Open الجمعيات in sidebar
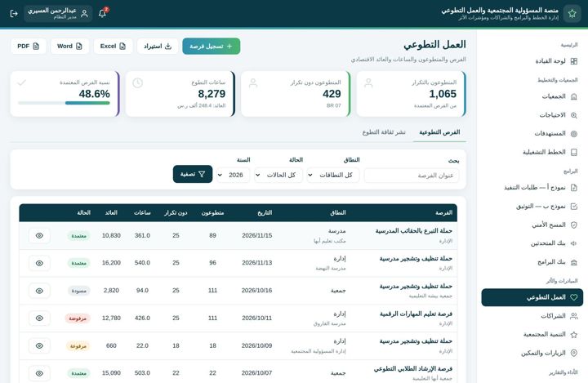 (532, 96)
